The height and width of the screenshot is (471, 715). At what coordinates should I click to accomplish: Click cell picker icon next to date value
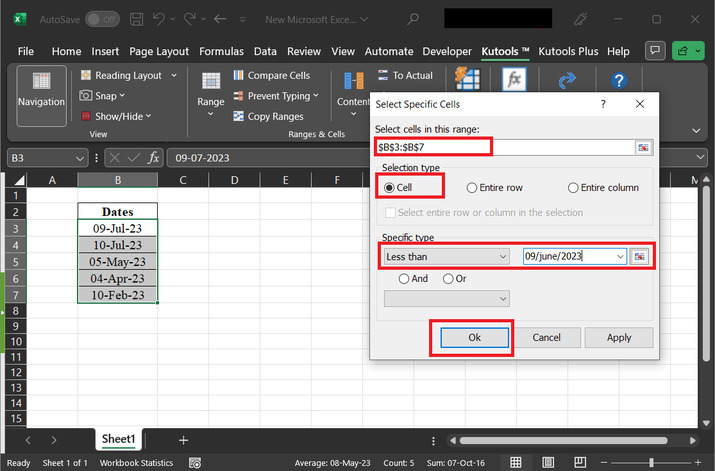[639, 256]
